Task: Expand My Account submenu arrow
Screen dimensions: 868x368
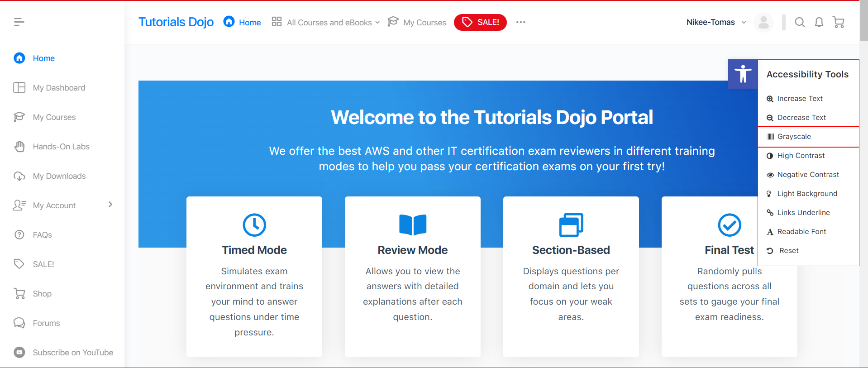Action: click(x=110, y=205)
